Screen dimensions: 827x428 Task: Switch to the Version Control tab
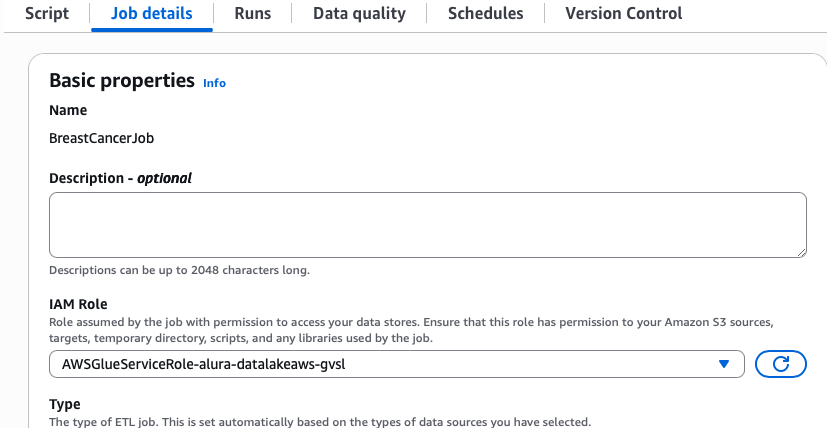pos(623,14)
